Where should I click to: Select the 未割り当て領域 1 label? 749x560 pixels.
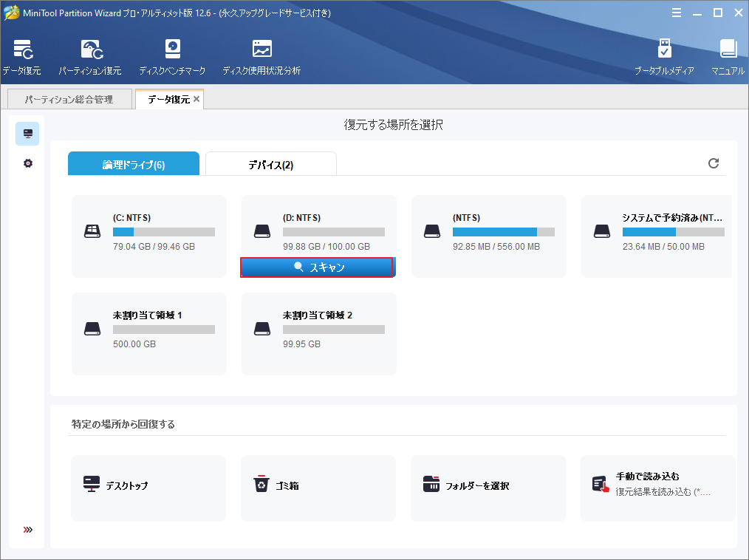[147, 315]
